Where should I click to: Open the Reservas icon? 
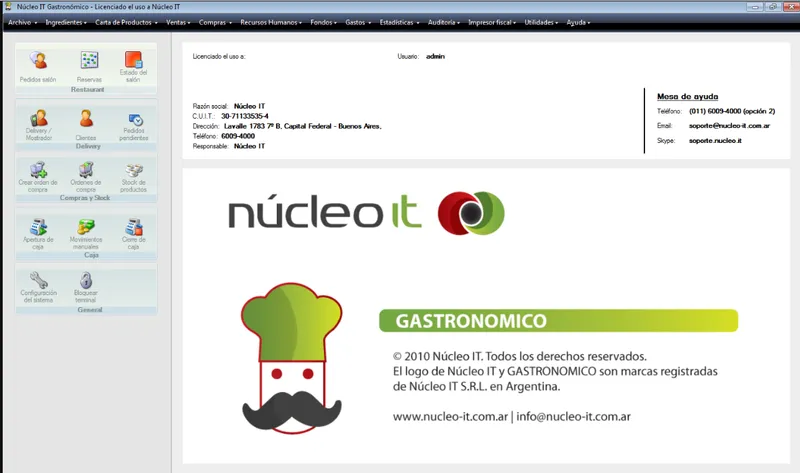tap(89, 67)
